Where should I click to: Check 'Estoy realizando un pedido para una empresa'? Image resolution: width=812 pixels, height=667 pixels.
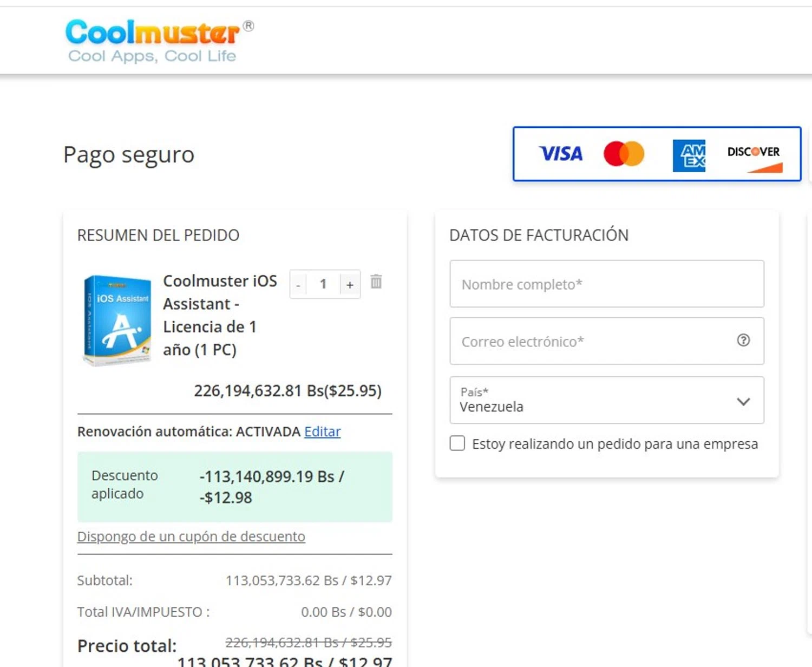(x=457, y=443)
